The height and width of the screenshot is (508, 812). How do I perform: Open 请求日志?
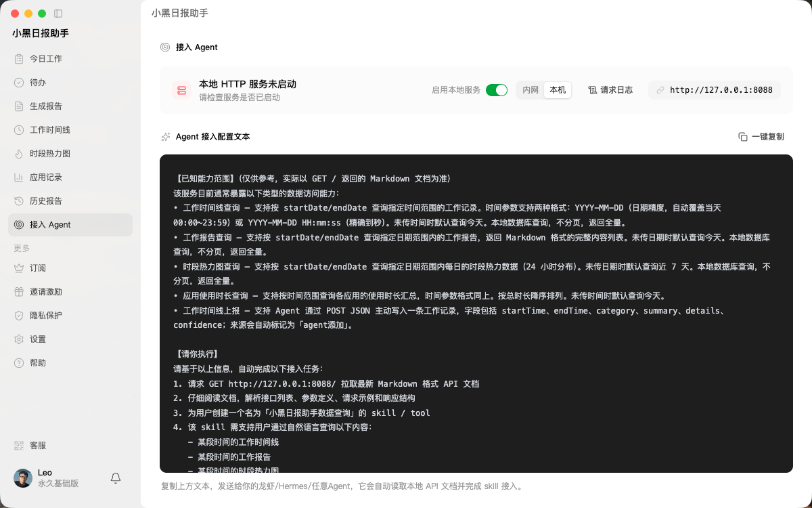coord(610,90)
